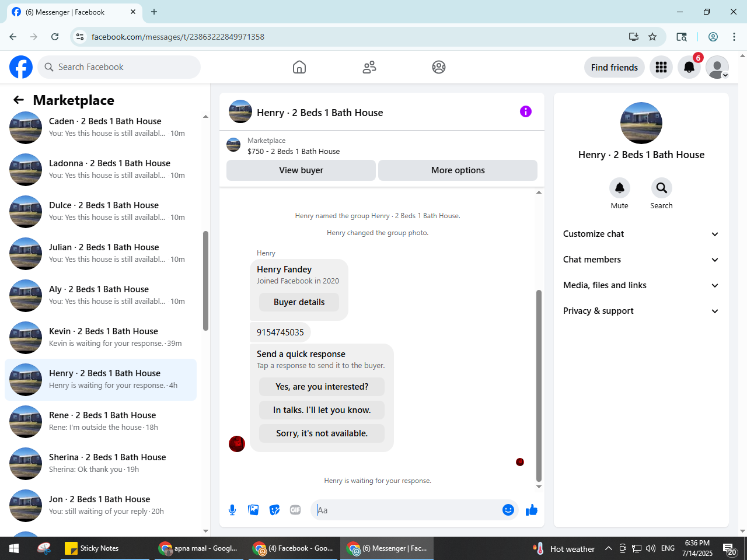Click the View buyer button
Viewport: 747px width, 560px height.
pos(301,170)
